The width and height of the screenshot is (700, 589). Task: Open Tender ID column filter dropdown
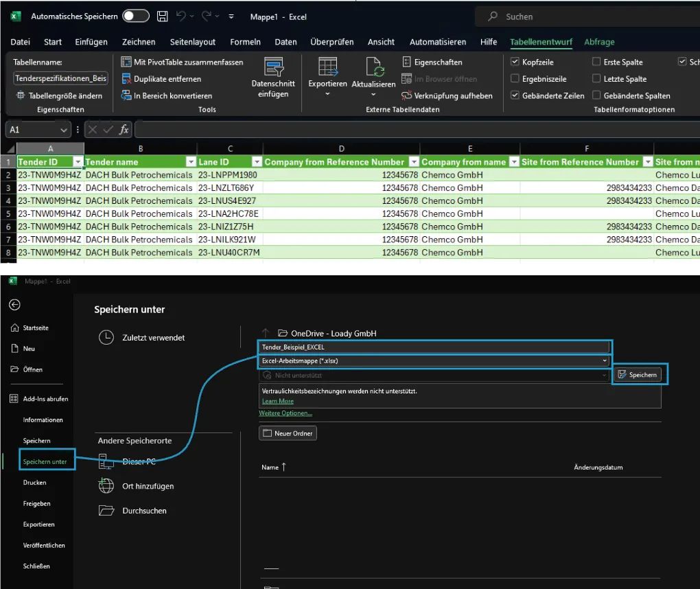coord(78,161)
